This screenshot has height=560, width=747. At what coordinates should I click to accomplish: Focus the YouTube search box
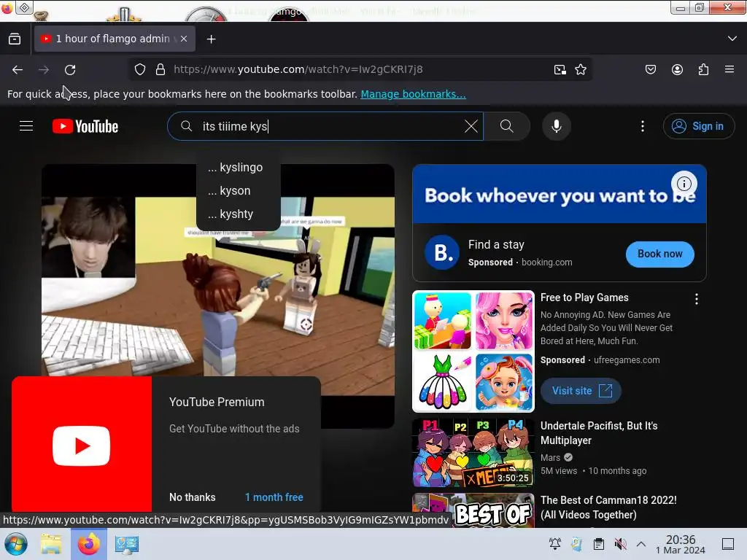[x=325, y=126]
